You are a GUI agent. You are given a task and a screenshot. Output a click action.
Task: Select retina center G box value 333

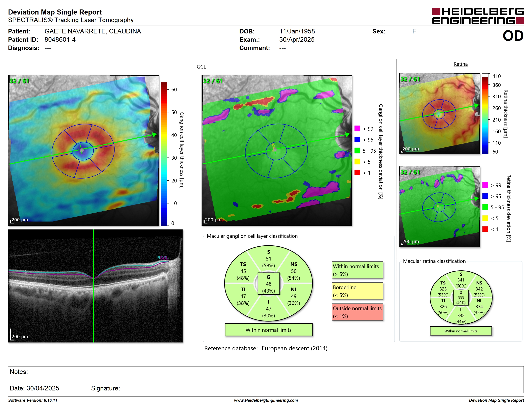pos(461,298)
